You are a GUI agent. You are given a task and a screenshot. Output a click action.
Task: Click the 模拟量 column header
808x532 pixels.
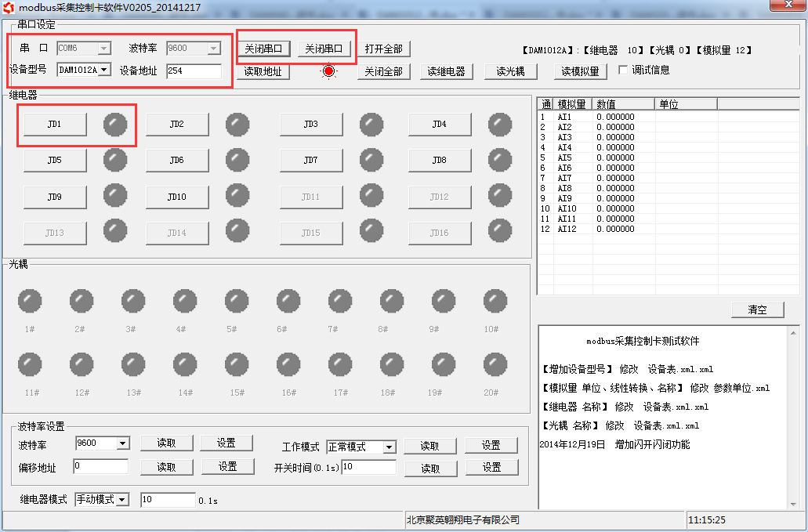(x=574, y=104)
